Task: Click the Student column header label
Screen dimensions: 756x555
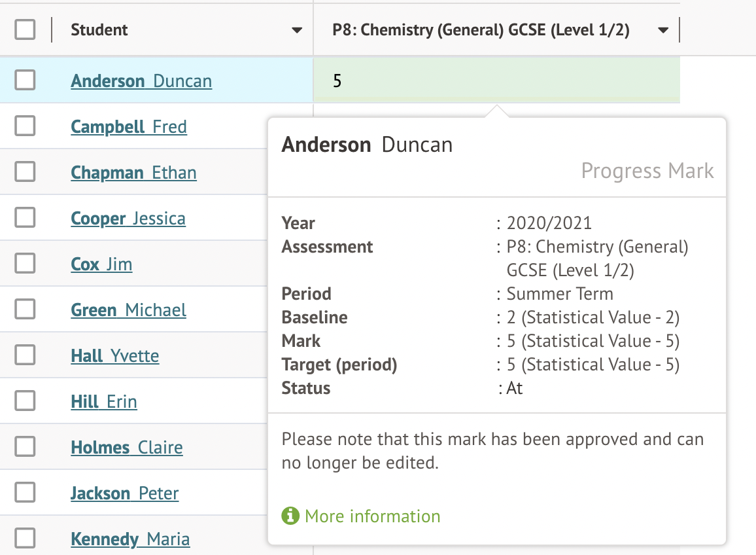Action: pyautogui.click(x=99, y=30)
